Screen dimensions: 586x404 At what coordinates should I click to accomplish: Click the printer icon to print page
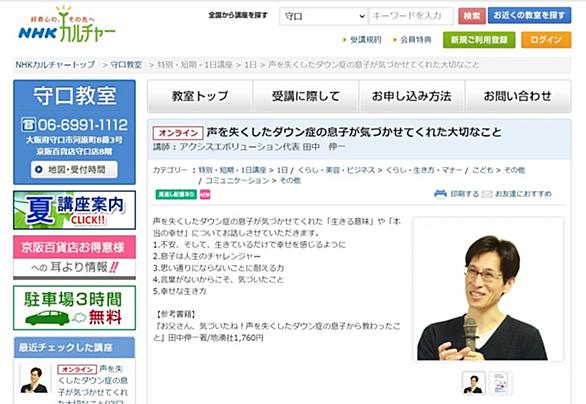click(440, 194)
